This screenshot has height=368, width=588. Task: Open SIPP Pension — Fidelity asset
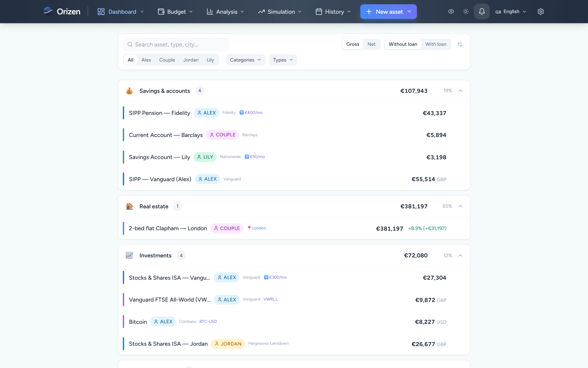pyautogui.click(x=294, y=113)
